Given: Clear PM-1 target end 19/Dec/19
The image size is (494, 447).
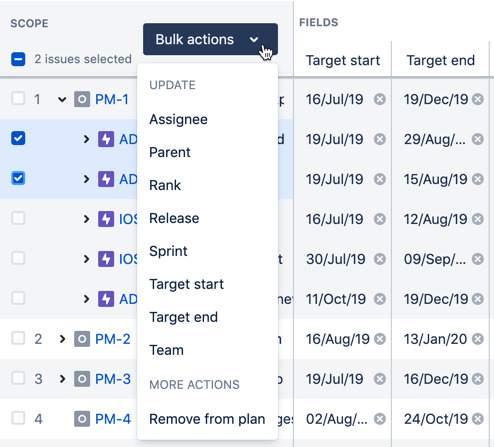Looking at the screenshot, I should (x=478, y=99).
